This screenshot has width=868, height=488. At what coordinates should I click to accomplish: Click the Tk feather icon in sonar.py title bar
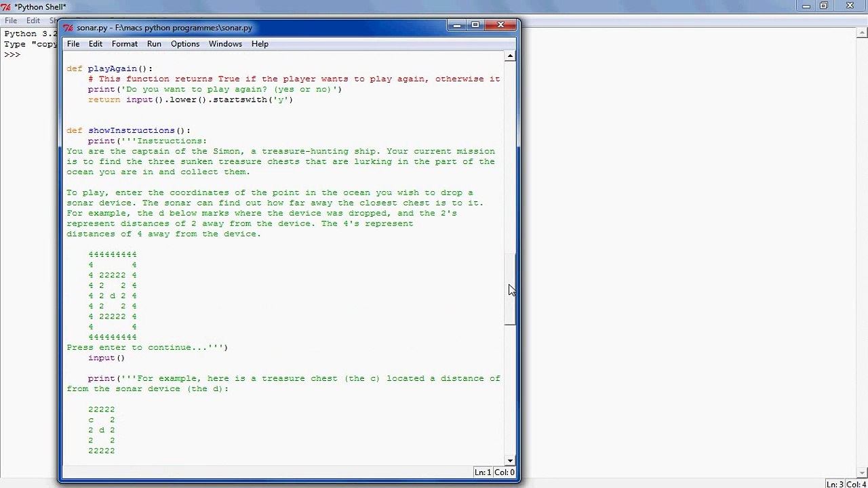click(68, 28)
